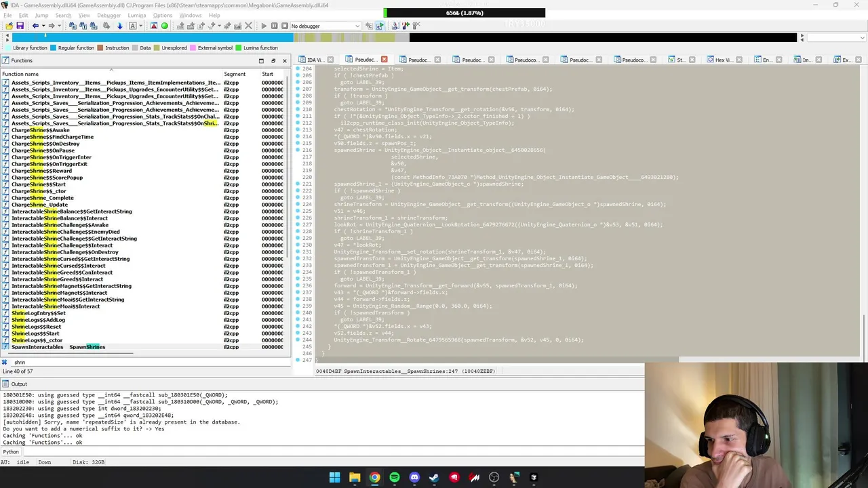Select the ChargeShrine$$Reward function row
Viewport: 868px width, 488px height.
click(x=142, y=171)
